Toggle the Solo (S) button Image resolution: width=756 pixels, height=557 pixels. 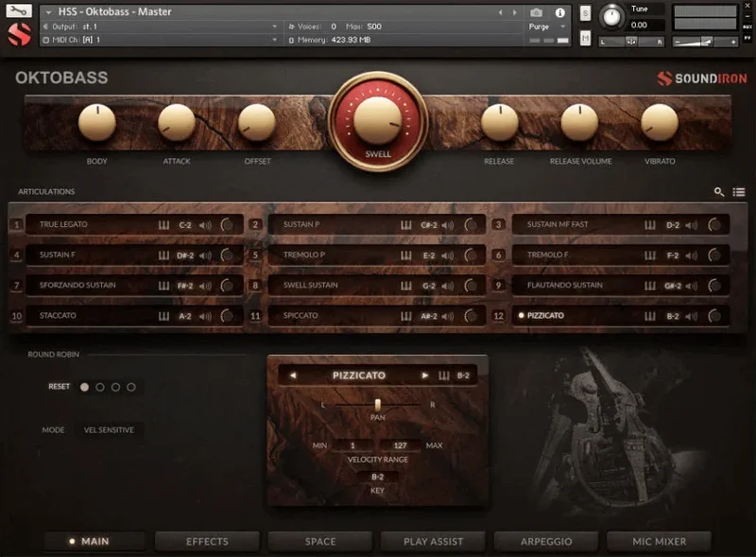coord(585,13)
